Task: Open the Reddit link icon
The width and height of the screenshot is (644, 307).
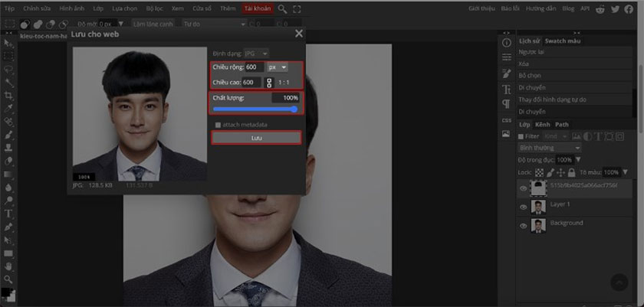Action: 601,8
